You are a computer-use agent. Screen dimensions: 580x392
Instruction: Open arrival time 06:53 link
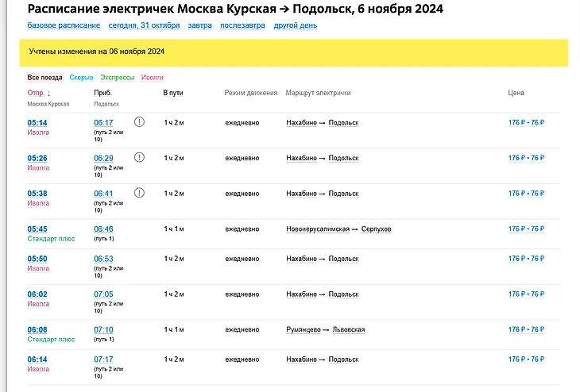click(103, 259)
